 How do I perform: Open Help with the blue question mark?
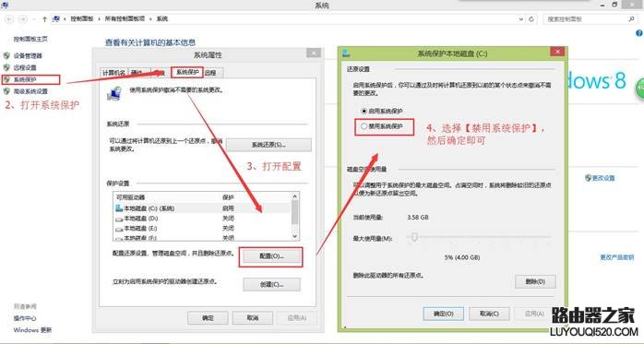[639, 33]
